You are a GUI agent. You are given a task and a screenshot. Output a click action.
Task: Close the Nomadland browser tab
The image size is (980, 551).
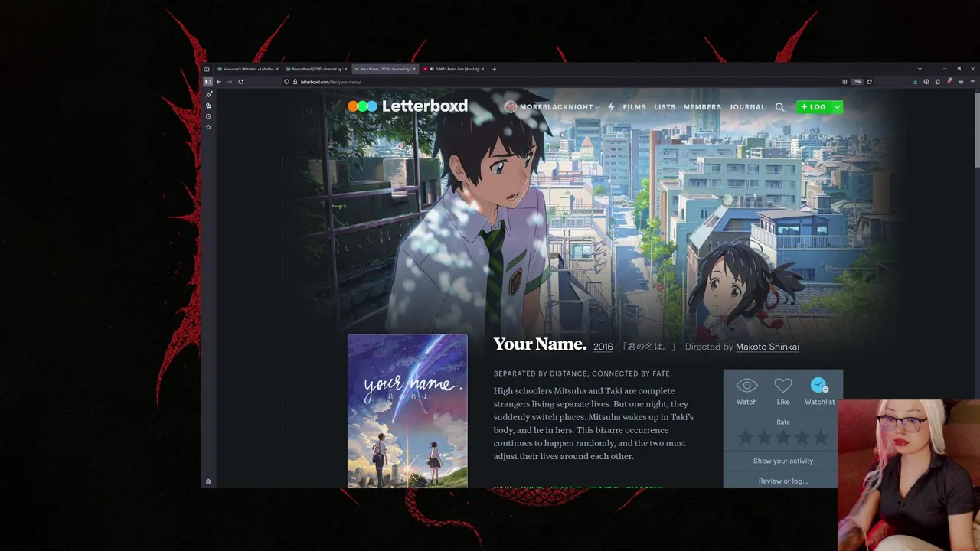pos(345,69)
